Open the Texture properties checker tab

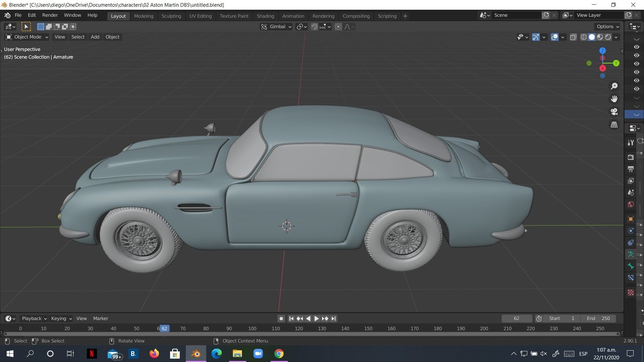point(631,293)
